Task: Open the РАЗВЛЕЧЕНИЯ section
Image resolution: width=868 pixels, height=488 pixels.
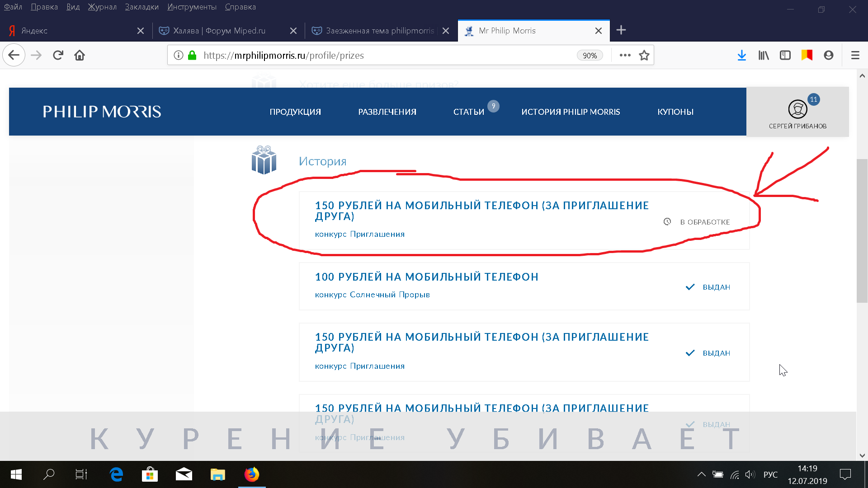Action: click(387, 112)
